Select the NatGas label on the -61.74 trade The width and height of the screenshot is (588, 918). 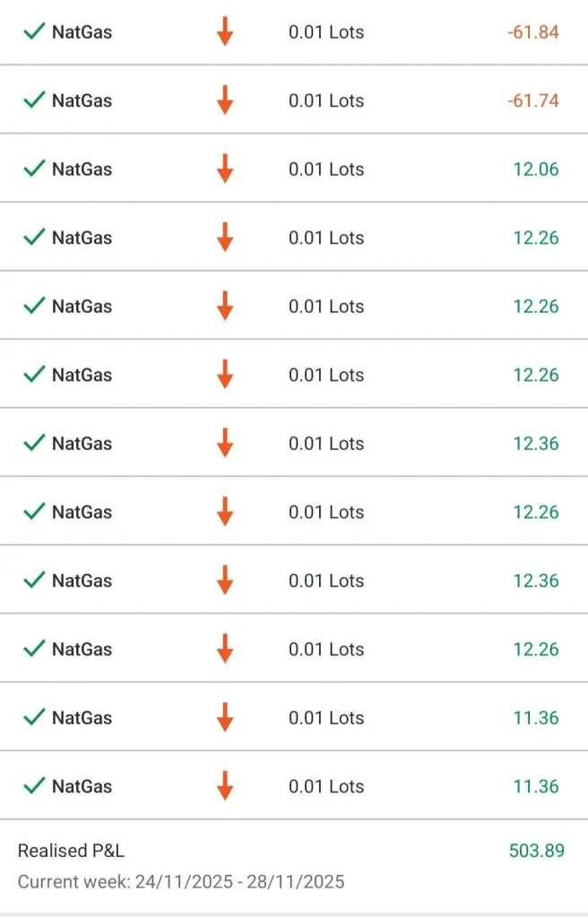point(82,100)
